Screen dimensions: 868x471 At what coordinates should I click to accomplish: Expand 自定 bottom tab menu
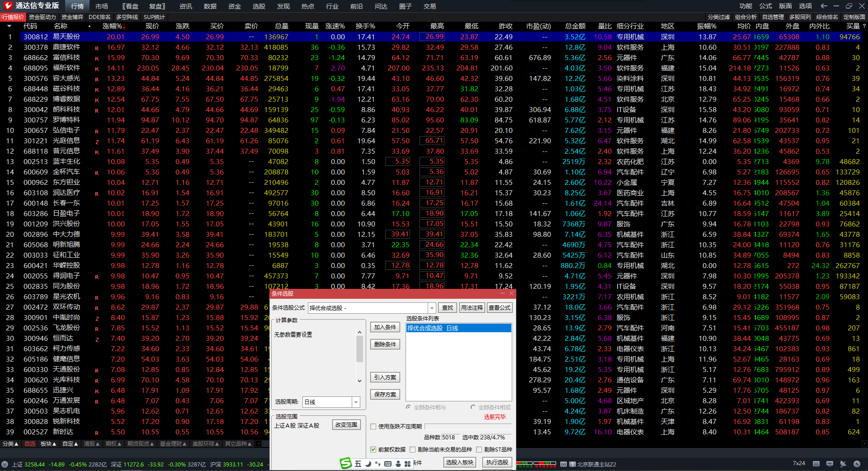70,444
